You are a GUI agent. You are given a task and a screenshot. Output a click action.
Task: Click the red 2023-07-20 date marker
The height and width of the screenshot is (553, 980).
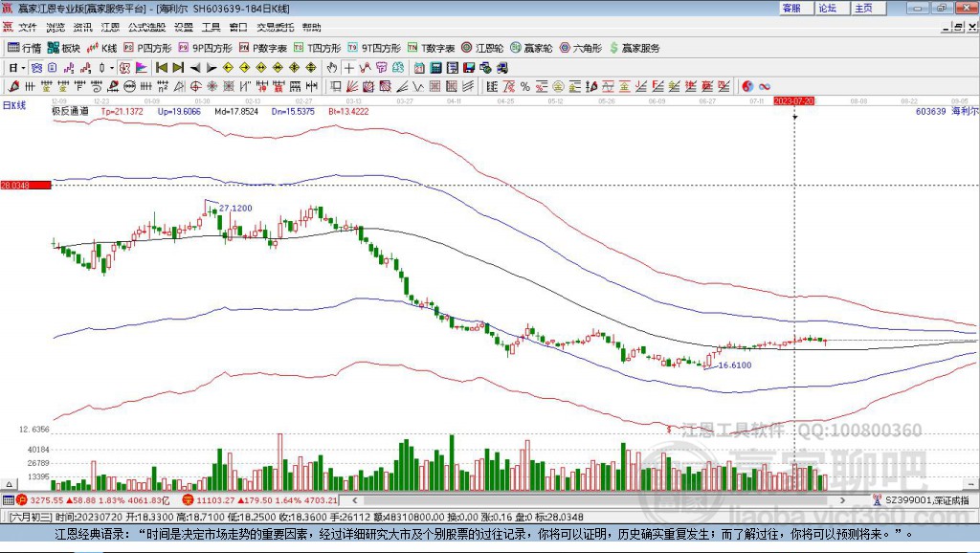[x=793, y=100]
